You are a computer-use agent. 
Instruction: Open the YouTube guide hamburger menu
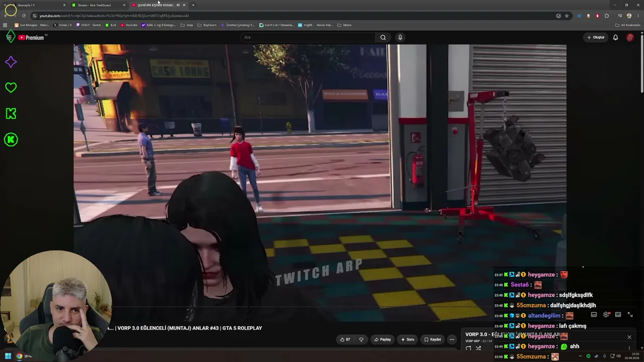(x=9, y=37)
